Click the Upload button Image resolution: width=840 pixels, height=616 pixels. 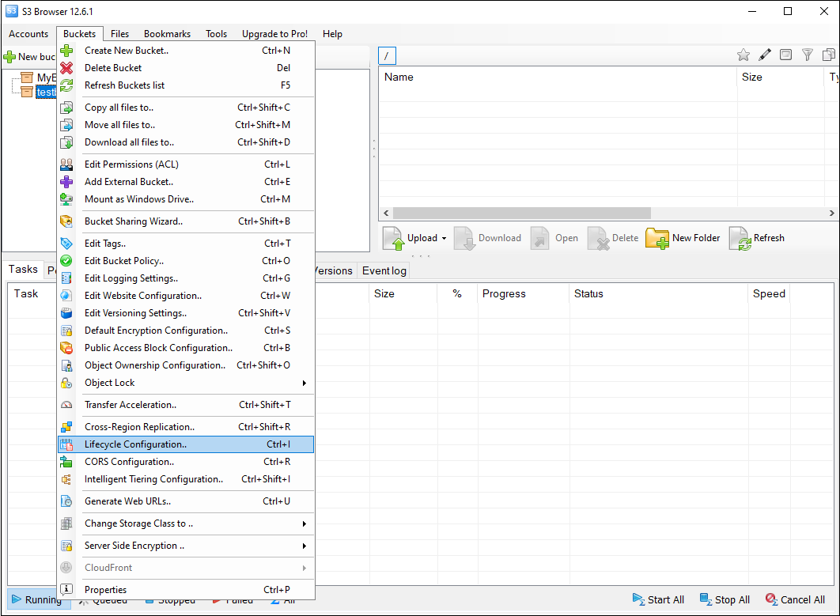[410, 238]
